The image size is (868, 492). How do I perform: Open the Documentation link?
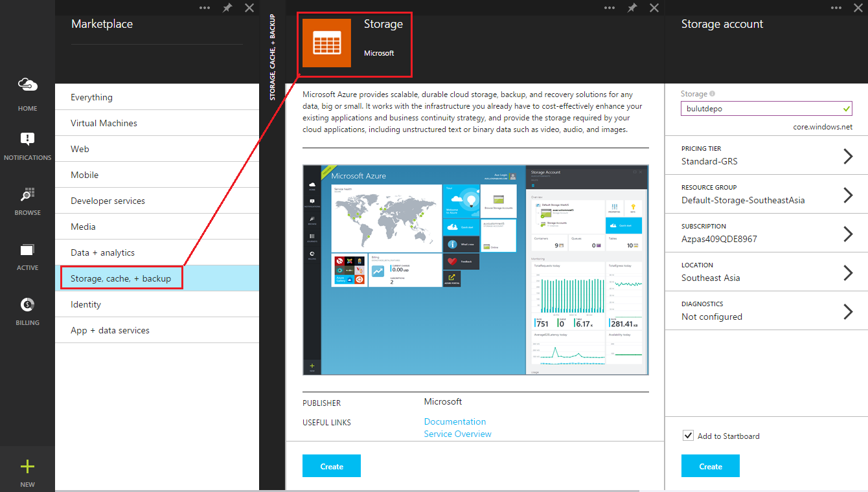455,421
